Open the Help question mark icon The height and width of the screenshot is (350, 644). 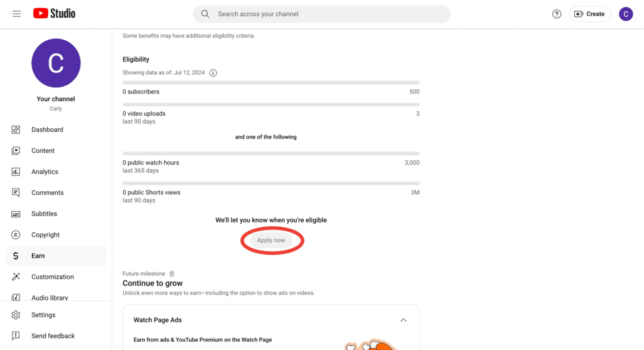(x=557, y=14)
